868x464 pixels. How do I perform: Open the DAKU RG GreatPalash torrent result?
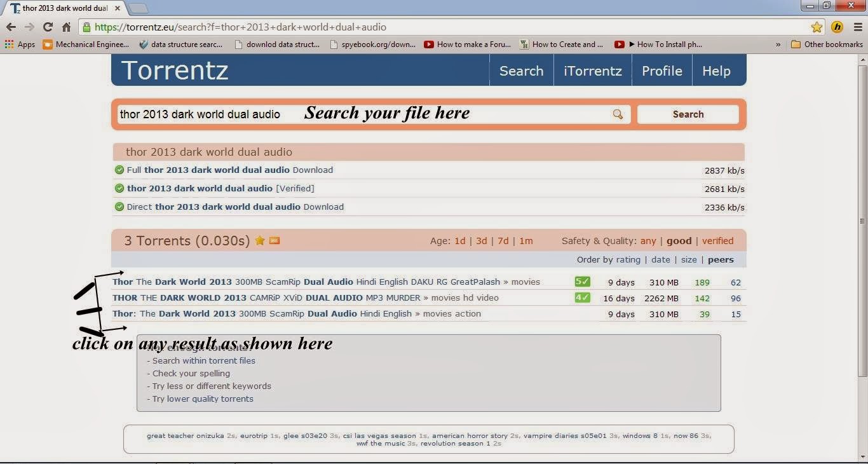(x=306, y=282)
